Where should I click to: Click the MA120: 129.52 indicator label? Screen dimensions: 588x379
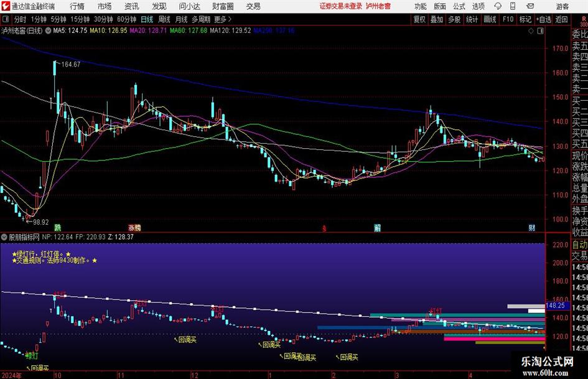(230, 30)
